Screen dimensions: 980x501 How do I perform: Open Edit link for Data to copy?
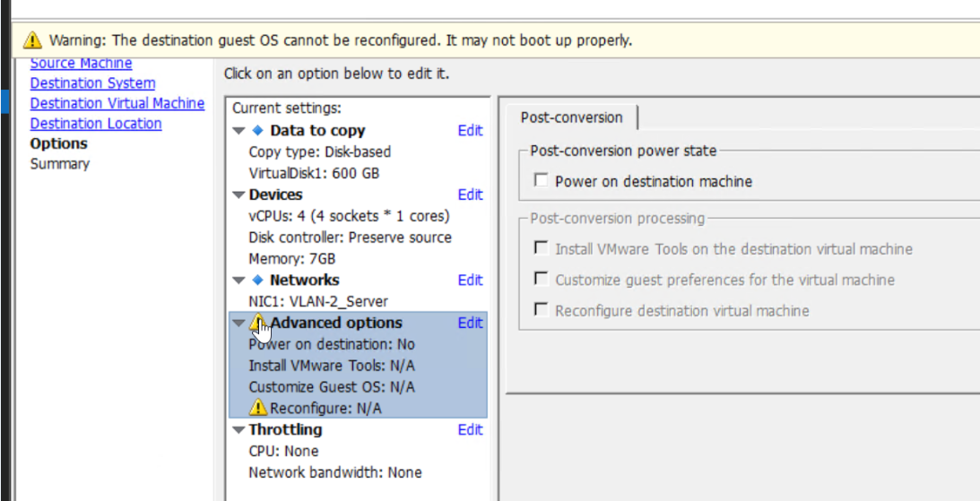pyautogui.click(x=470, y=130)
